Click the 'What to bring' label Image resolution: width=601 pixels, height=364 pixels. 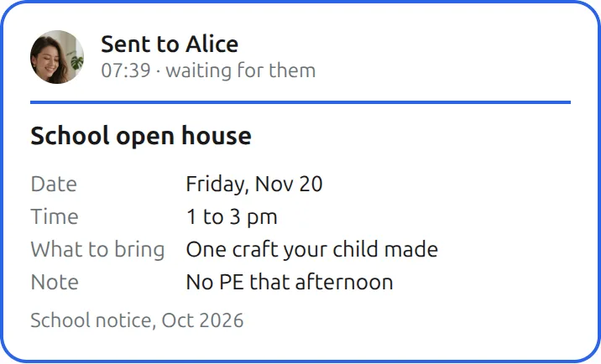(x=97, y=249)
